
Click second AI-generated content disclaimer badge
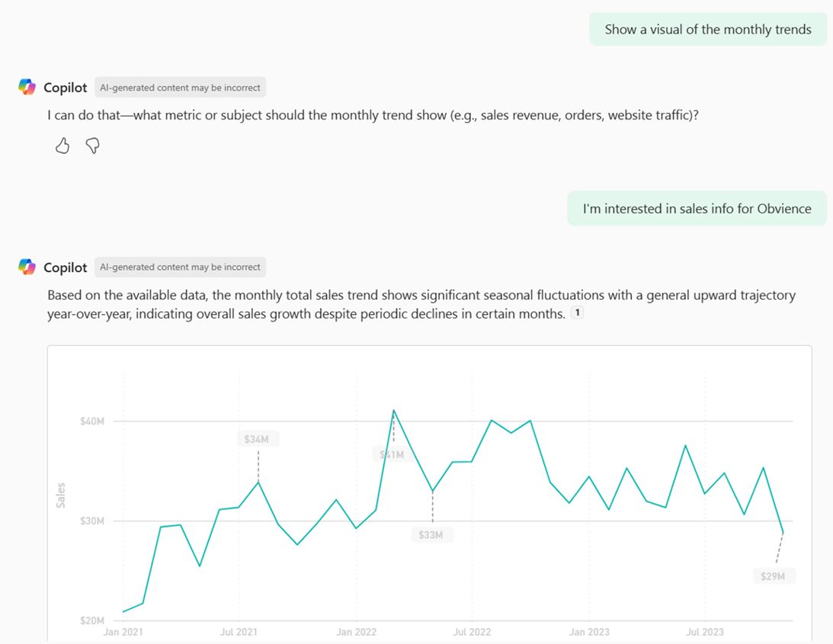click(180, 268)
